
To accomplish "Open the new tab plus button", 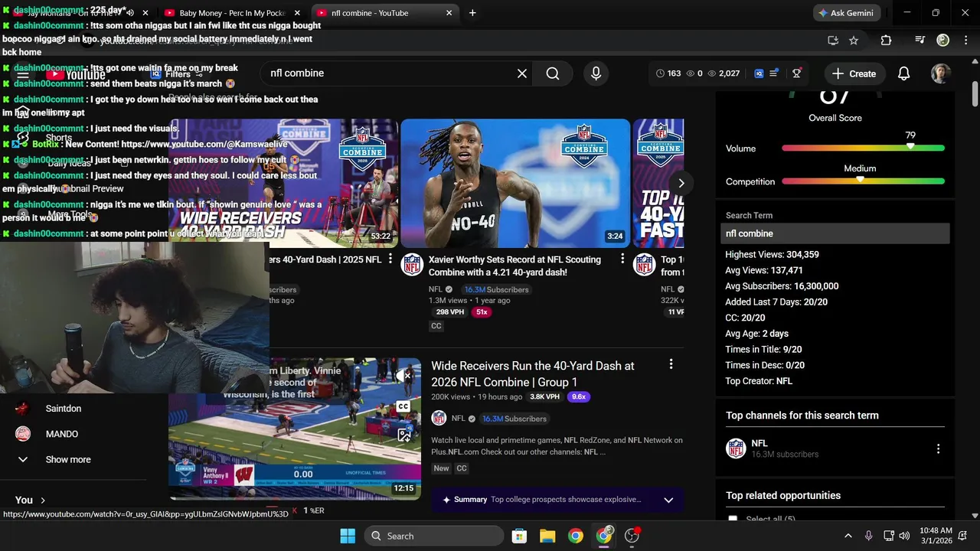I will pos(472,13).
